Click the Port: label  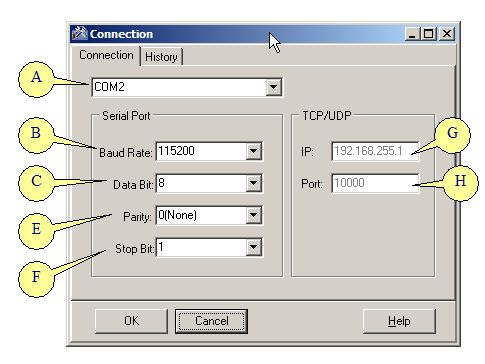pos(312,184)
